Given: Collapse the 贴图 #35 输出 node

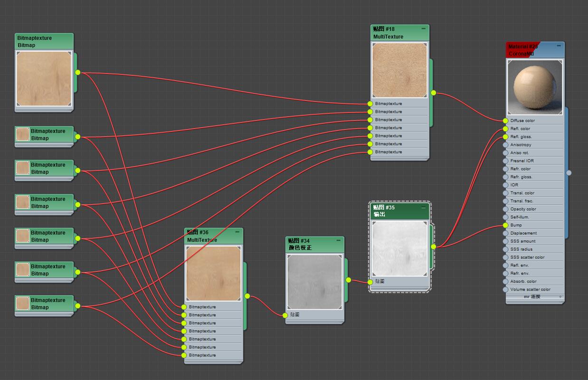Looking at the screenshot, I should click(x=424, y=208).
